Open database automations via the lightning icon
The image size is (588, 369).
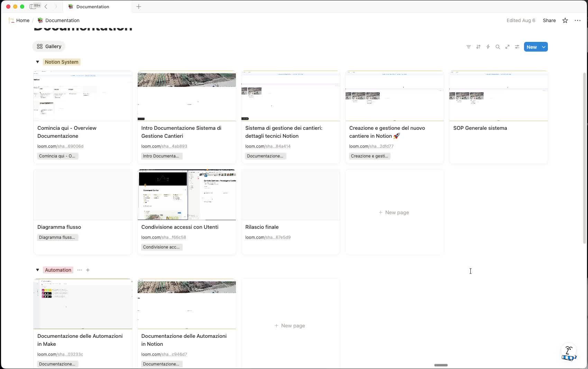(488, 47)
